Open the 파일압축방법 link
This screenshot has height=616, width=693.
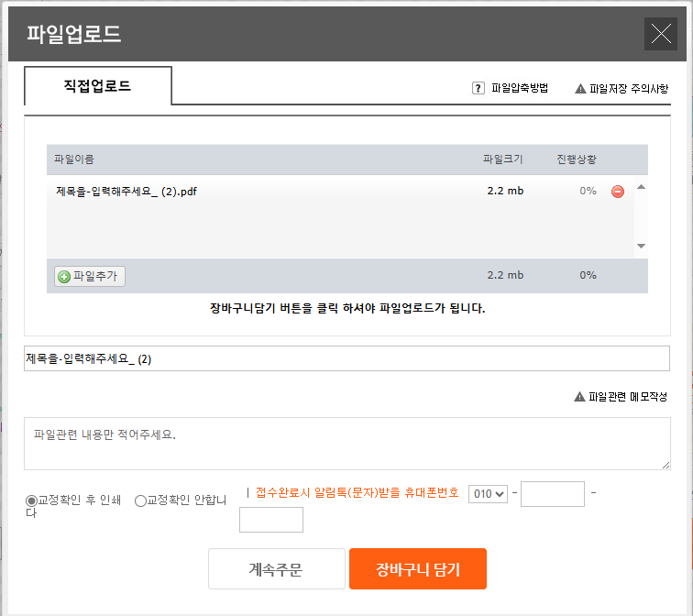click(520, 88)
